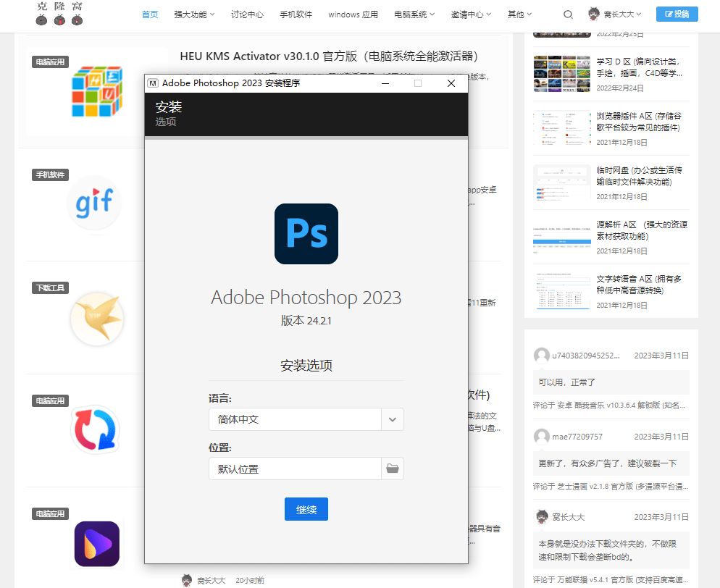
Task: Open the HEU KMS Activator v30.1.0 article link
Action: pos(328,56)
